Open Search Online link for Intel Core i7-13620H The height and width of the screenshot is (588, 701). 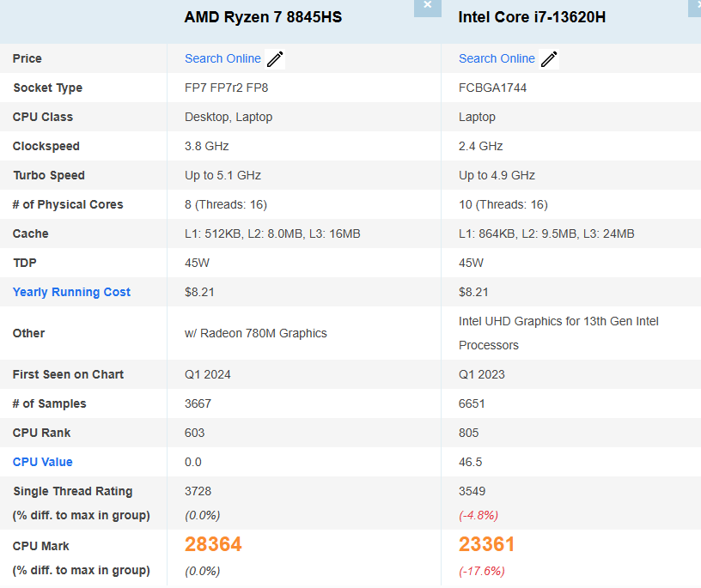(x=497, y=58)
